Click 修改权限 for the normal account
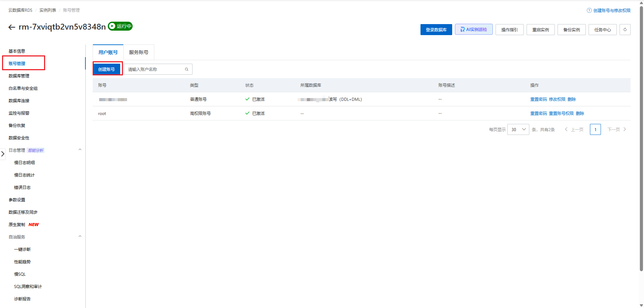 (557, 99)
